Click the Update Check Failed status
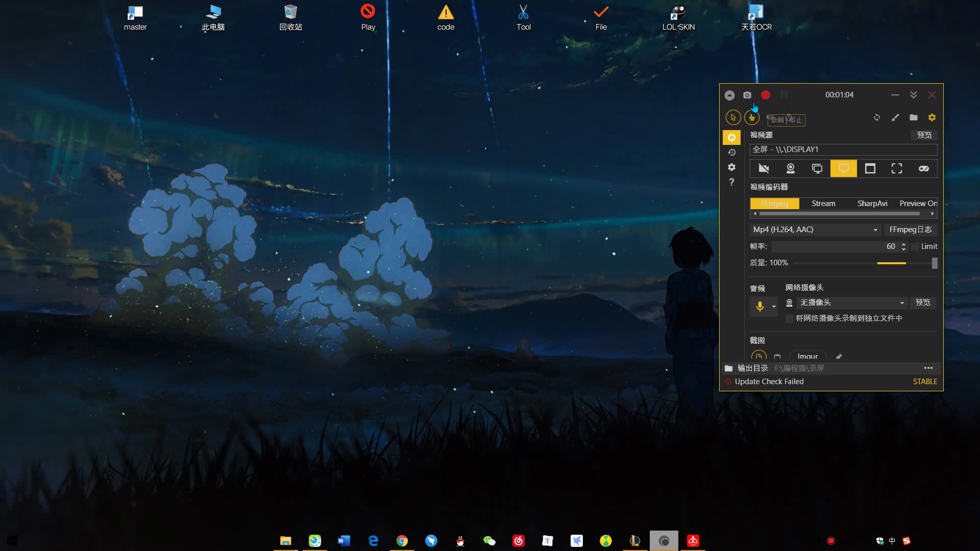The image size is (980, 551). pos(769,382)
